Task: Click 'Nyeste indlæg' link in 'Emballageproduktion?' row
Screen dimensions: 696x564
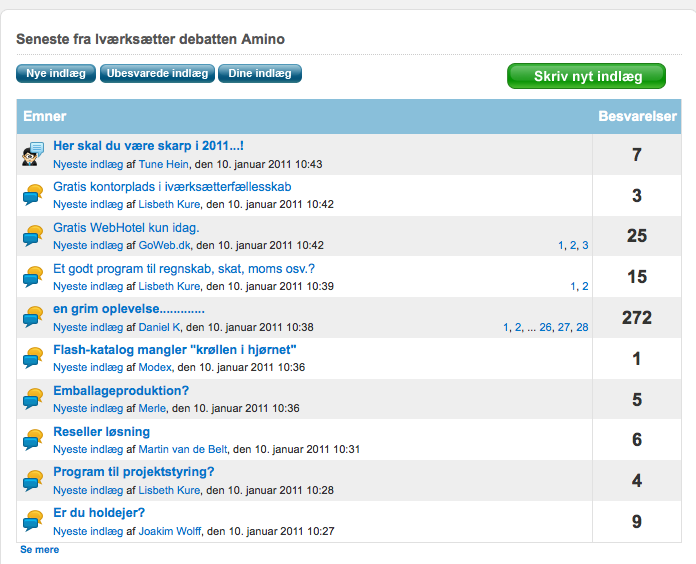Action: tap(88, 408)
